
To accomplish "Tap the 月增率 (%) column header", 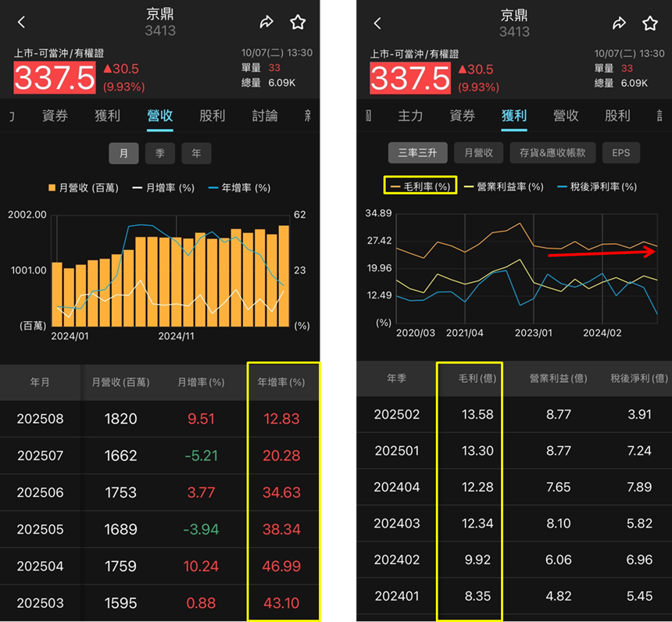I will click(201, 382).
